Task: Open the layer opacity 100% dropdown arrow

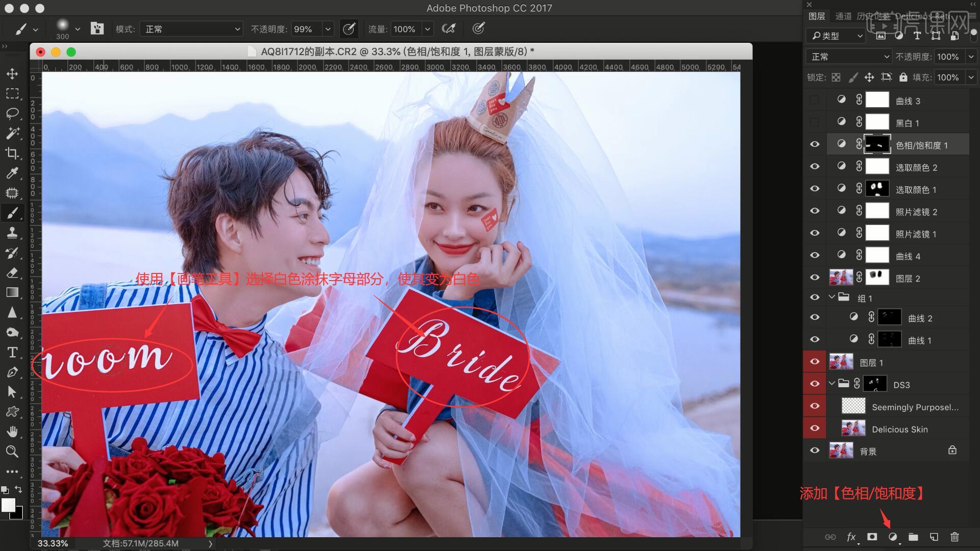Action: [x=971, y=57]
